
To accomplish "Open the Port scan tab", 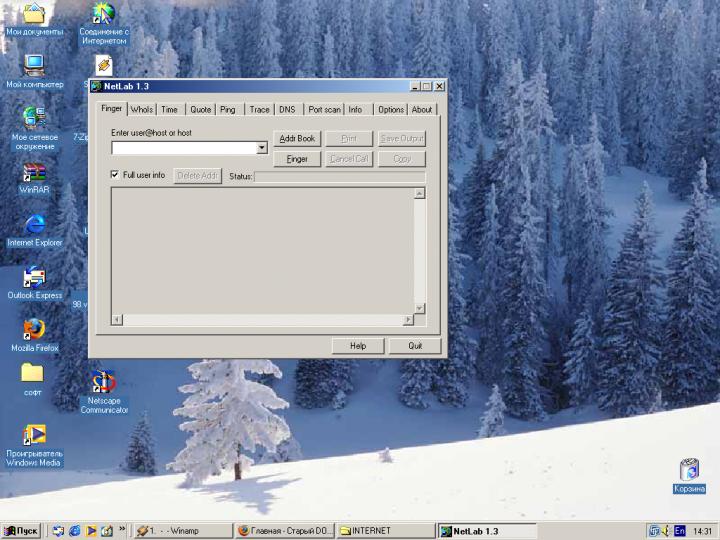I will point(324,110).
